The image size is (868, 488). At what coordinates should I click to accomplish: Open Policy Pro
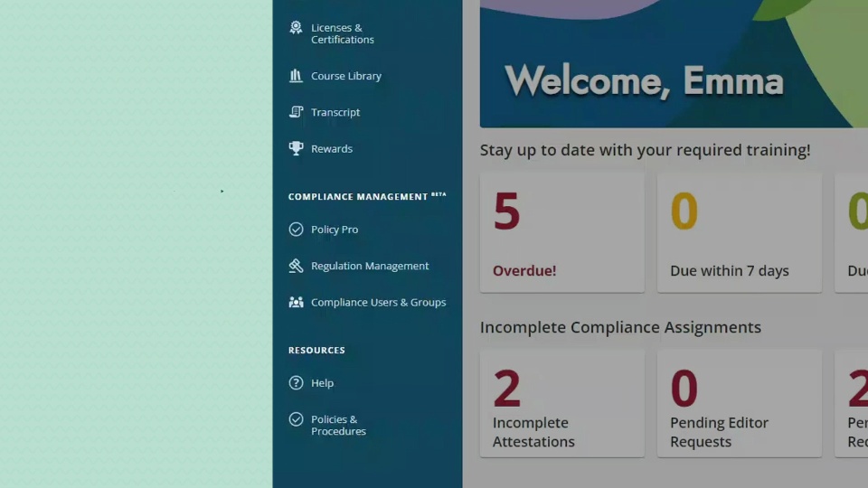[335, 229]
